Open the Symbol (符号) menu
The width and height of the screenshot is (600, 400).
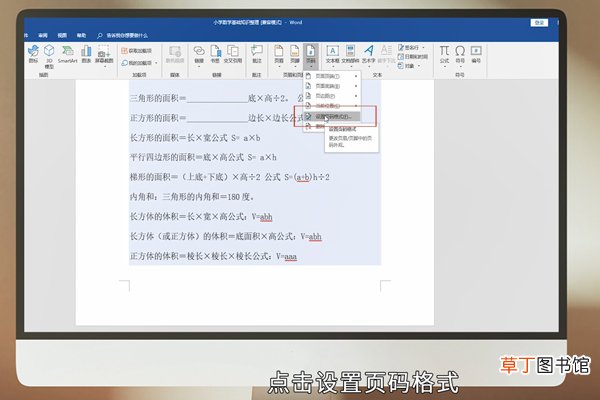click(x=460, y=56)
